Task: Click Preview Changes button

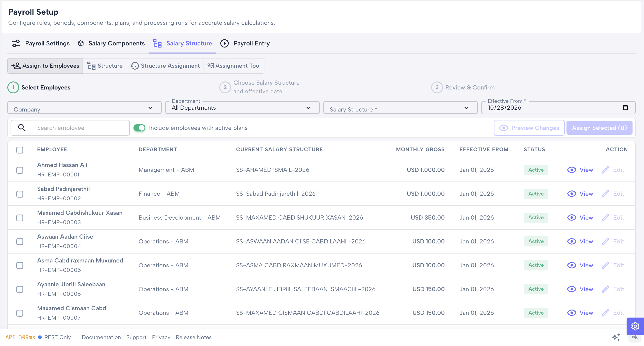Action: [529, 128]
